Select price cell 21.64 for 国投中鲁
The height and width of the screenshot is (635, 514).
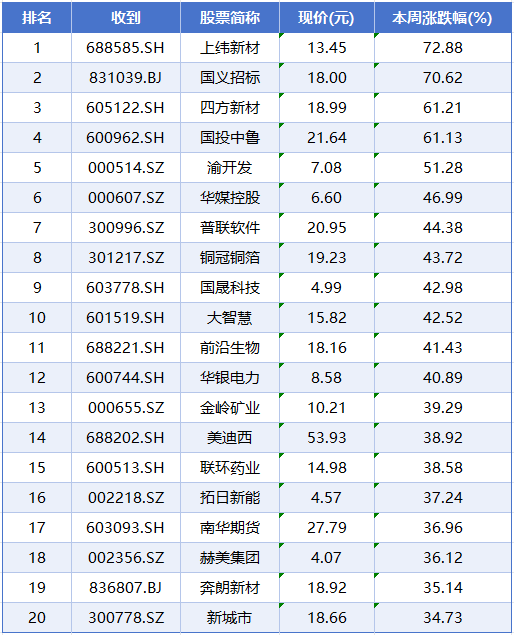pyautogui.click(x=326, y=138)
